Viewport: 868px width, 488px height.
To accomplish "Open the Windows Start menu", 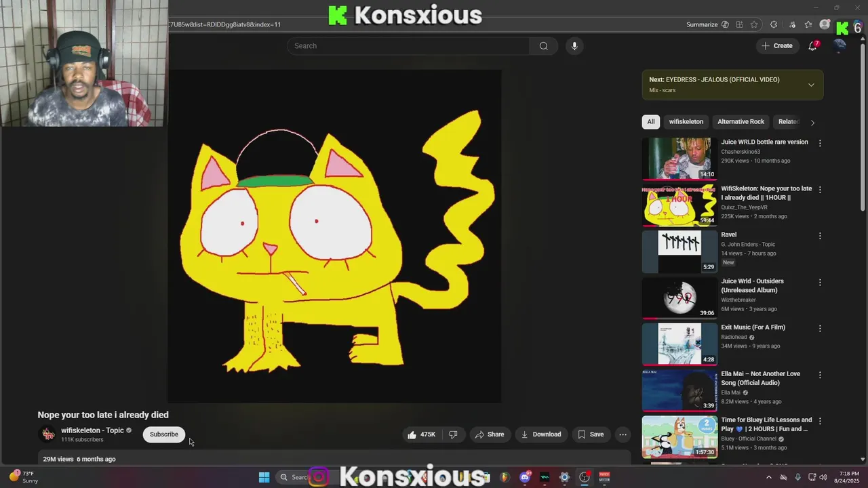I will tap(264, 477).
